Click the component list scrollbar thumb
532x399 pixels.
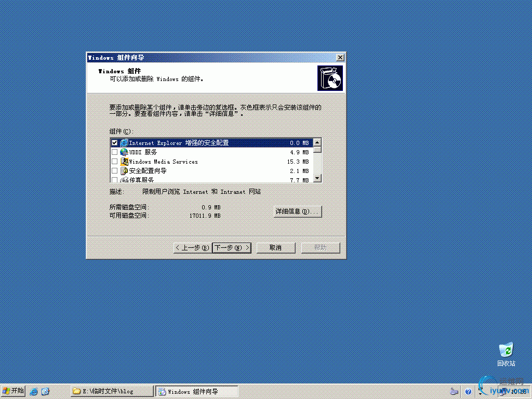click(317, 150)
